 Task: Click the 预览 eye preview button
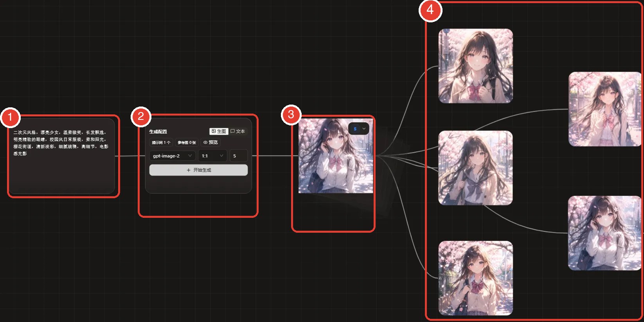tap(210, 142)
